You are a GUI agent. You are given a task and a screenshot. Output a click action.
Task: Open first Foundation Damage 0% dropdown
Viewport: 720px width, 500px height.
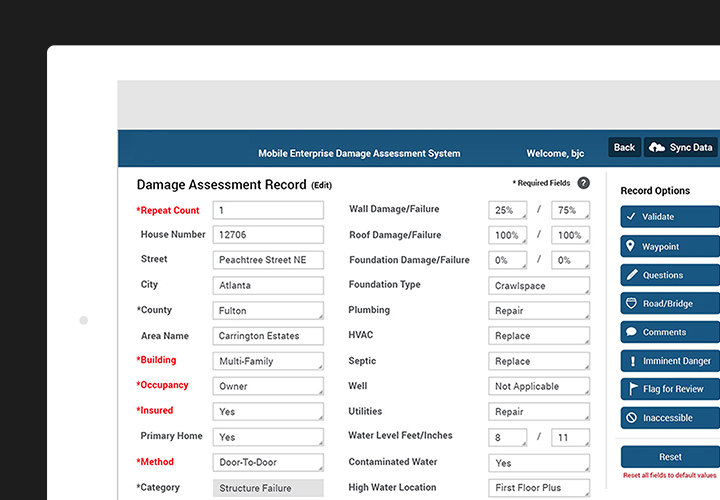coord(508,260)
